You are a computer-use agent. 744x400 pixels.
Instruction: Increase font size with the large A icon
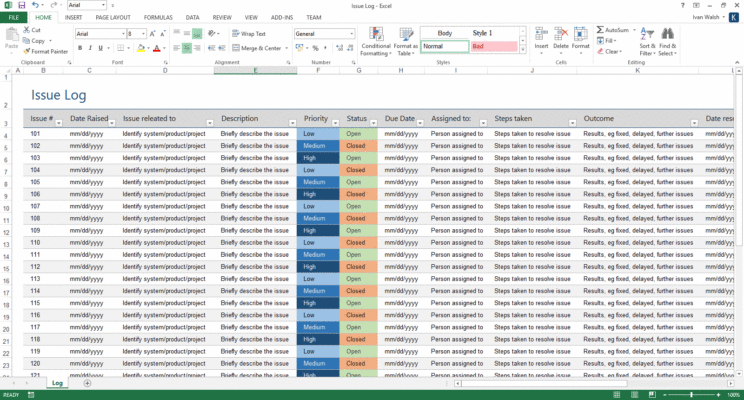[x=152, y=34]
